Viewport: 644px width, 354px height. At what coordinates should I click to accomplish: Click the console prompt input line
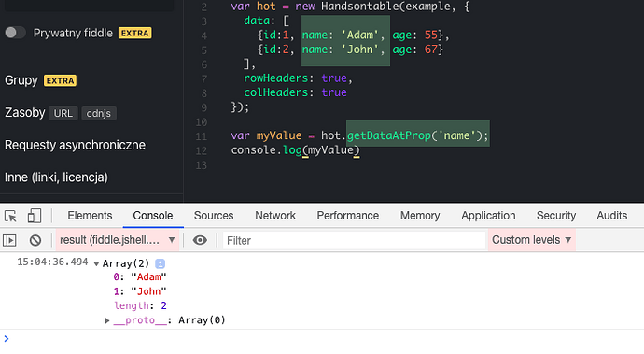click(x=322, y=339)
